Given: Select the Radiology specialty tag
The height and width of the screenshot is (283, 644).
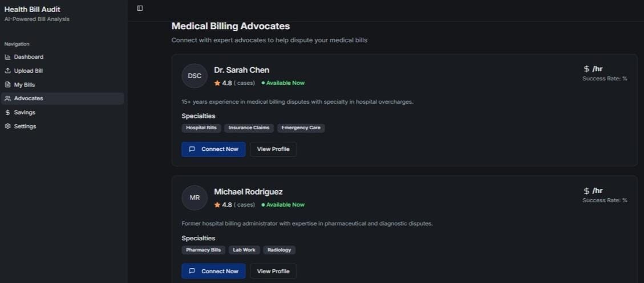Looking at the screenshot, I should click(x=280, y=250).
